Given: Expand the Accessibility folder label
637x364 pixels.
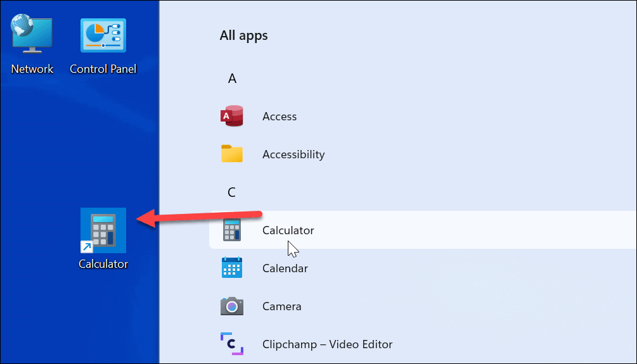Looking at the screenshot, I should (293, 154).
